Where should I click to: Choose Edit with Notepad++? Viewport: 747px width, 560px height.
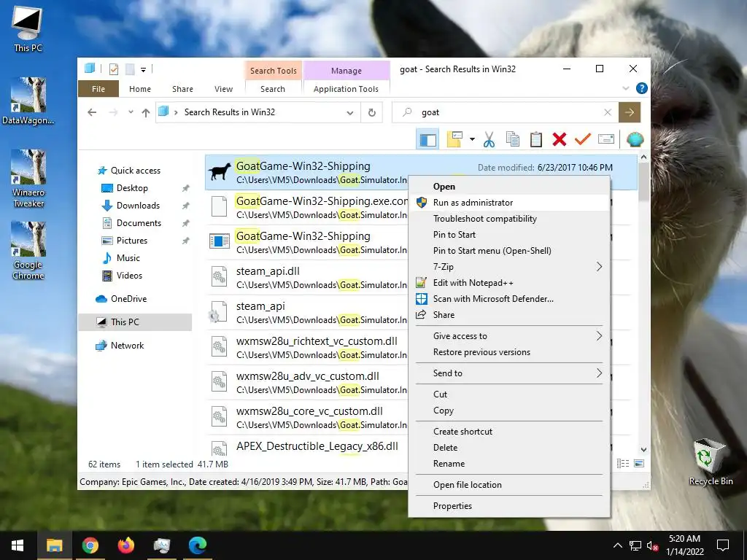pos(509,283)
